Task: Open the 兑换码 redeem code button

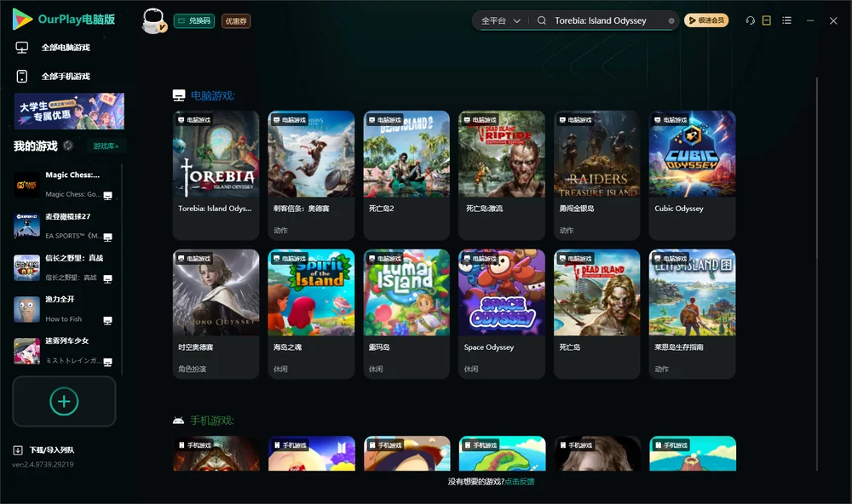Action: pos(194,21)
